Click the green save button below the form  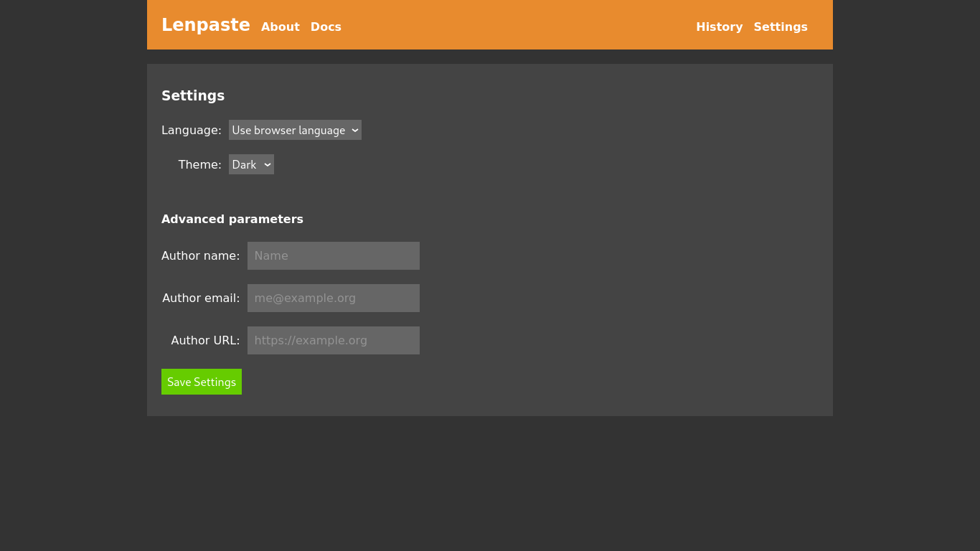point(201,381)
